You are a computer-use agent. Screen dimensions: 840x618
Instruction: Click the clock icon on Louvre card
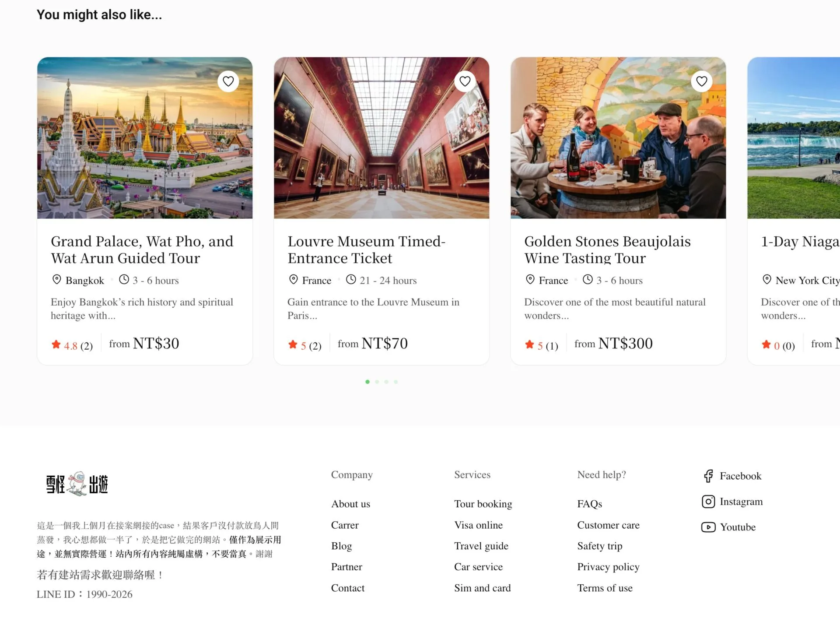(x=351, y=280)
